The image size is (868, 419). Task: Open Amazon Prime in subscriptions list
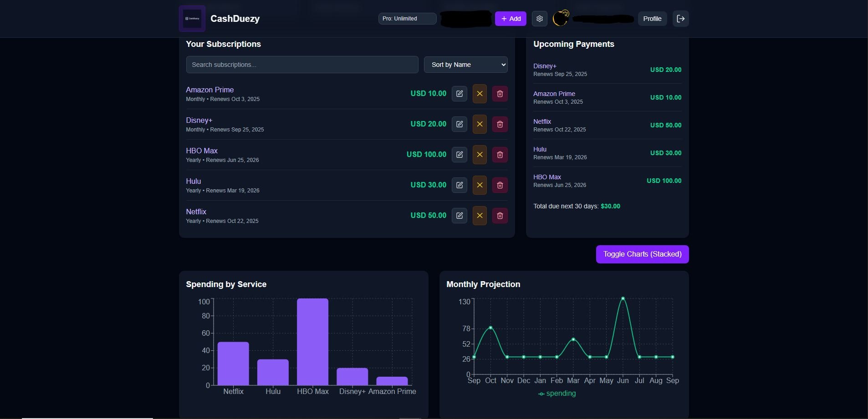click(x=210, y=90)
